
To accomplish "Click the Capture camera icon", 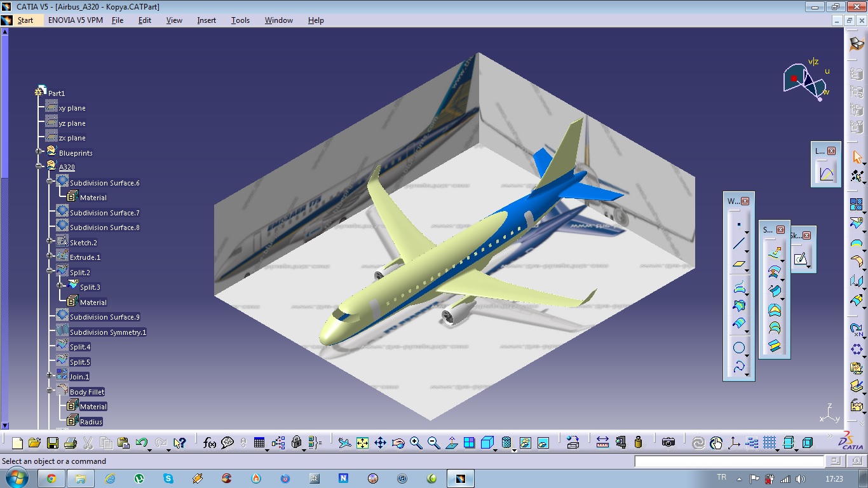I will coord(668,443).
